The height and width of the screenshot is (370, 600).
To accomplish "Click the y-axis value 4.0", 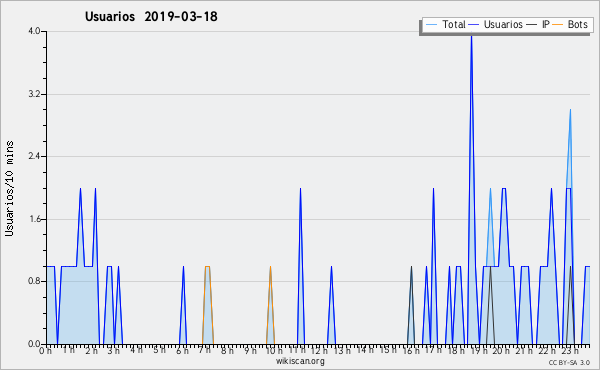I will [x=34, y=31].
